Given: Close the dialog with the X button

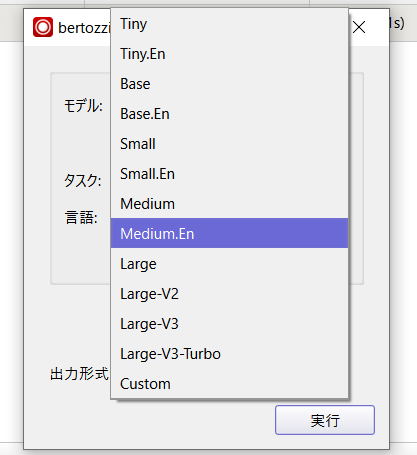Looking at the screenshot, I should (x=359, y=27).
